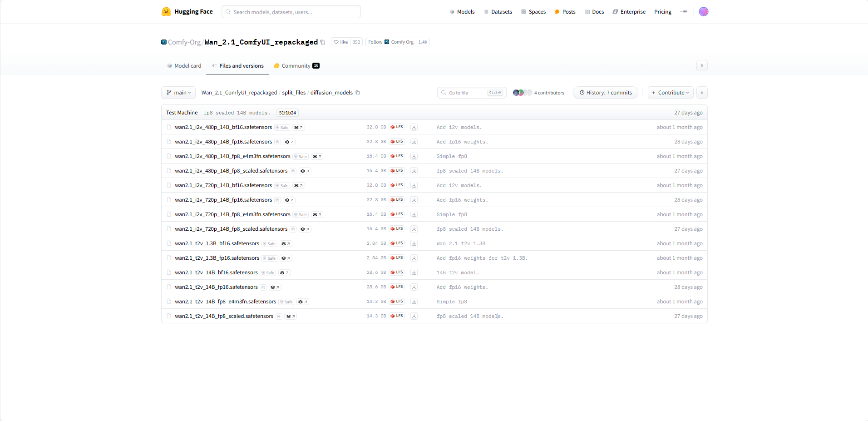Image resolution: width=868 pixels, height=421 pixels.
Task: Click the Go to file search field
Action: [x=472, y=93]
